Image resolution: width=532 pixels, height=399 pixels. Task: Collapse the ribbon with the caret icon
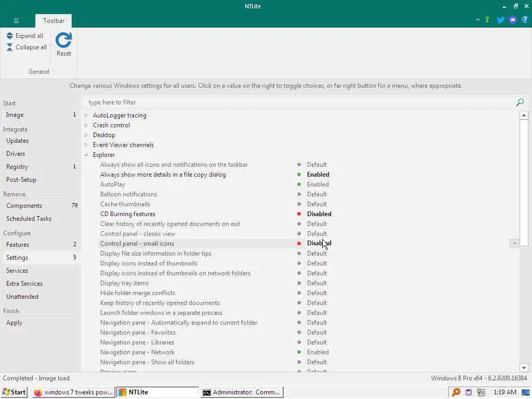point(478,20)
